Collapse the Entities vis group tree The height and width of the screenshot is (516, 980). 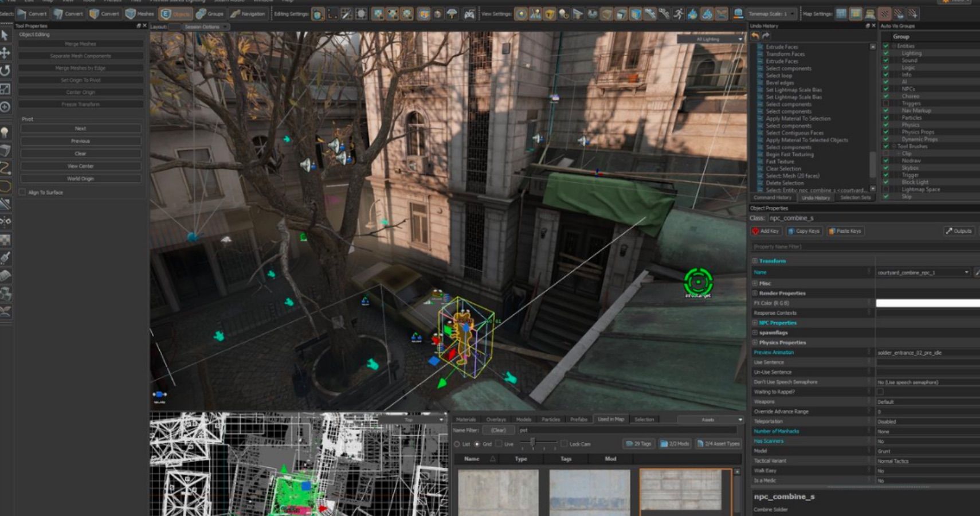click(893, 46)
